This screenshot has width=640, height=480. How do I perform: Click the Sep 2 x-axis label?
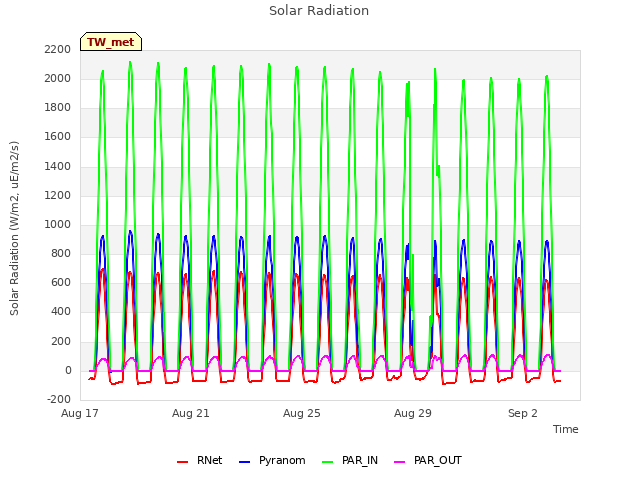pyautogui.click(x=523, y=413)
